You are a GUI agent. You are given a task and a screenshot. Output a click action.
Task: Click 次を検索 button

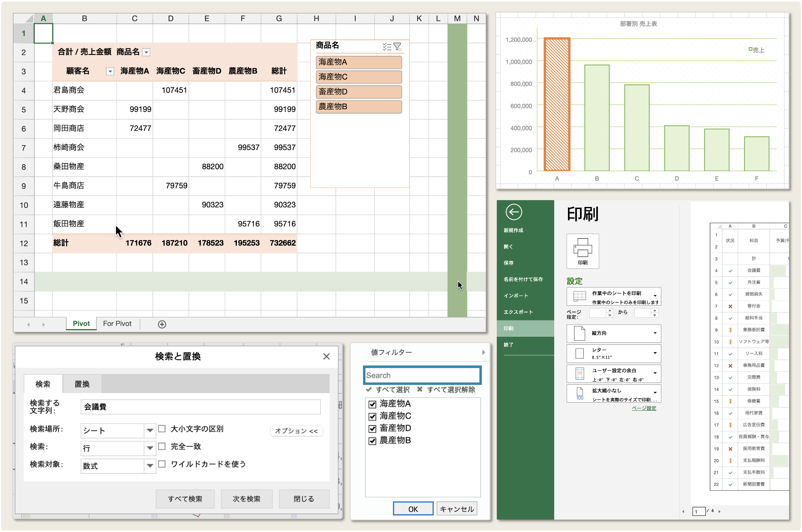coord(247,499)
